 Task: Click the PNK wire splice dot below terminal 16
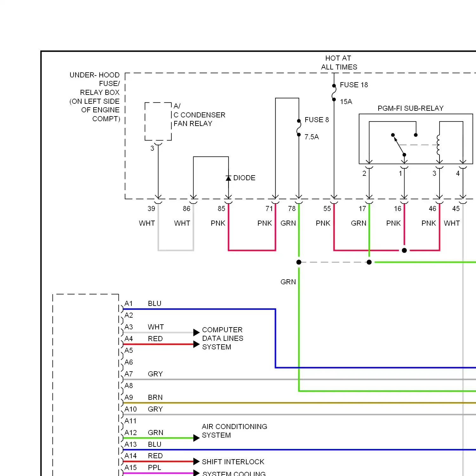coord(404,250)
